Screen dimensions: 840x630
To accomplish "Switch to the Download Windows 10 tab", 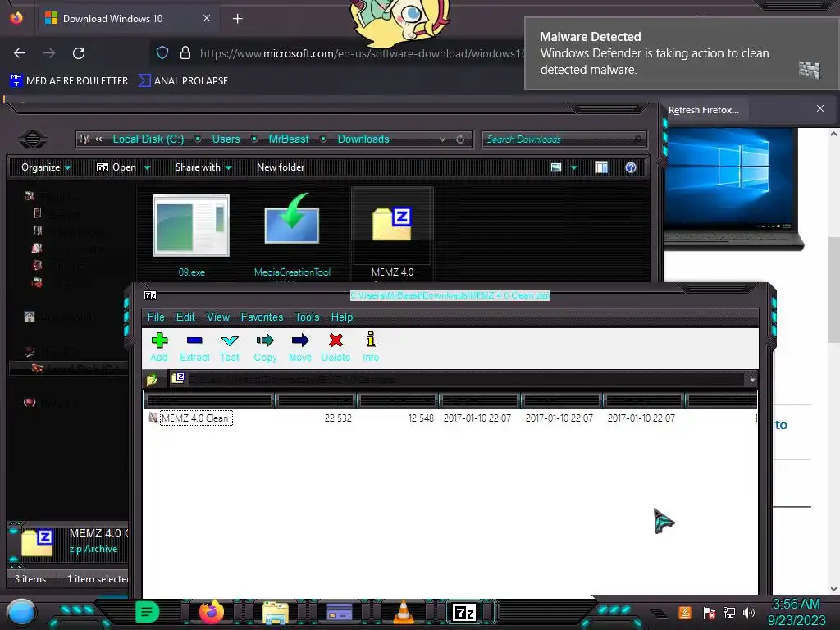I will click(x=127, y=19).
